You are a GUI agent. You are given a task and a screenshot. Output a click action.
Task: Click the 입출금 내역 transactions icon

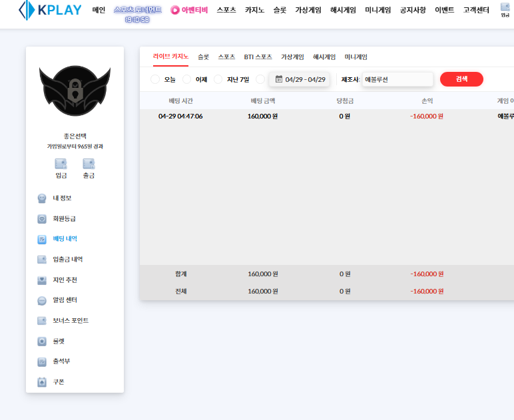[42, 260]
